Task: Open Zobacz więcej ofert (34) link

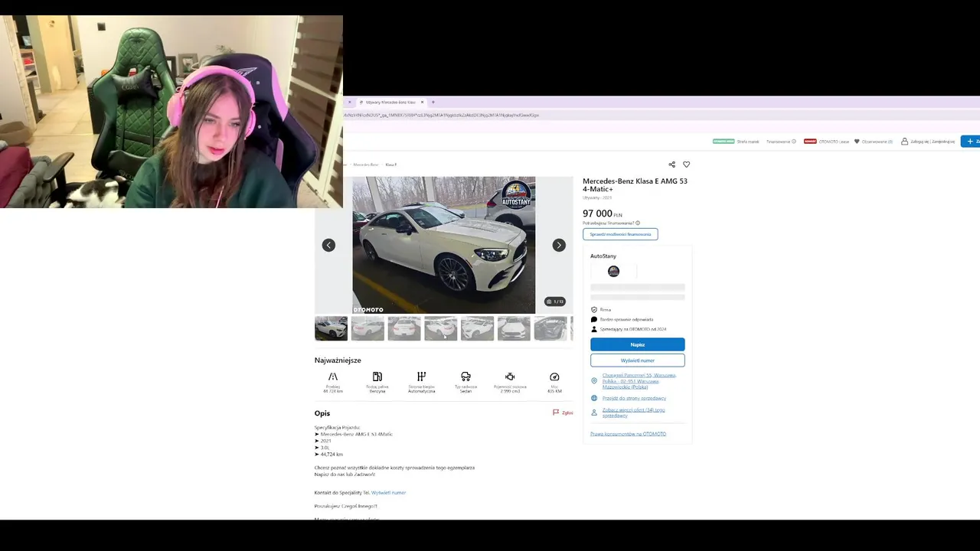Action: click(x=633, y=412)
